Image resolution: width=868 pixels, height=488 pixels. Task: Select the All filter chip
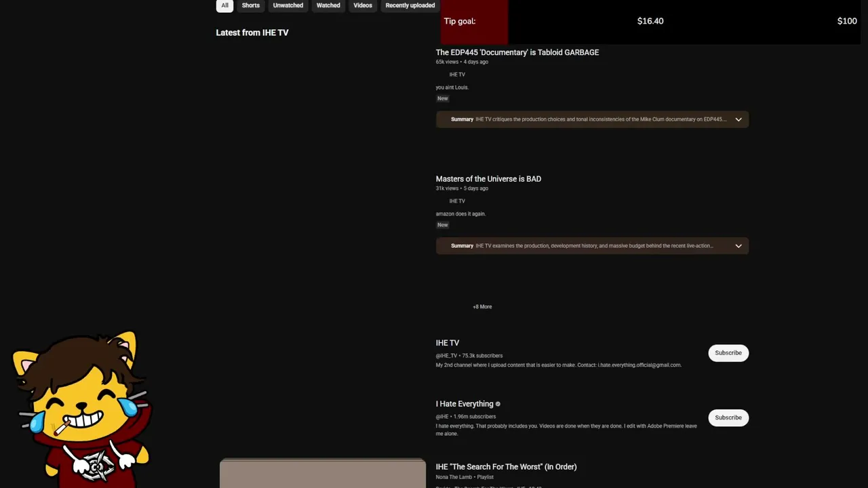(224, 5)
